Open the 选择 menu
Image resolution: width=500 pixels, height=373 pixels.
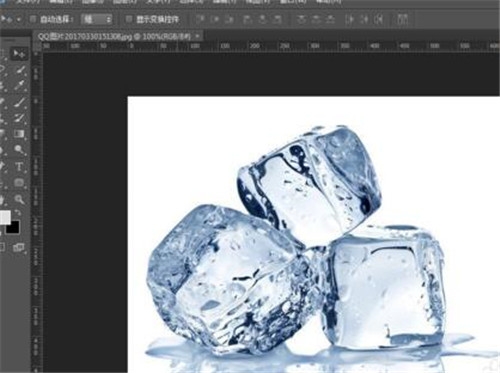tap(191, 2)
